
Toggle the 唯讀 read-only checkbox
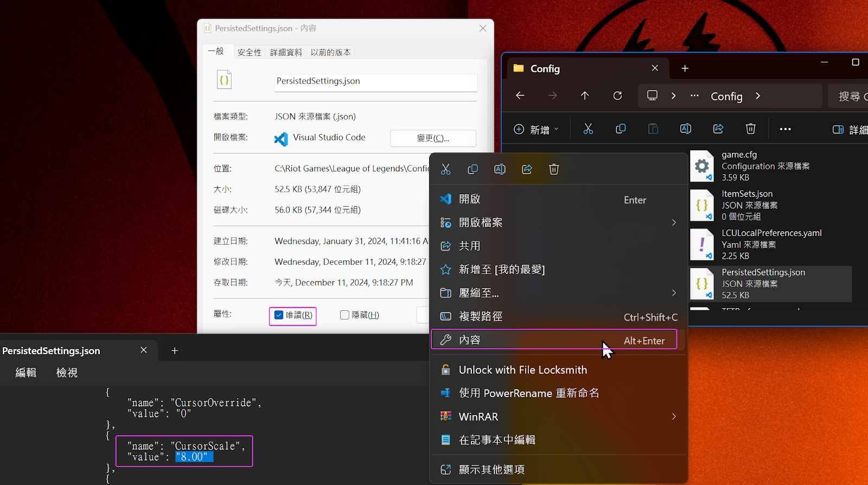[279, 315]
